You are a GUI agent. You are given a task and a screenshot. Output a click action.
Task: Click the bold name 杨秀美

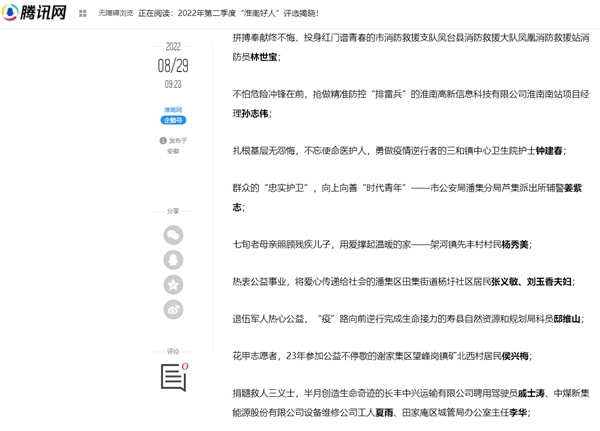click(x=513, y=244)
